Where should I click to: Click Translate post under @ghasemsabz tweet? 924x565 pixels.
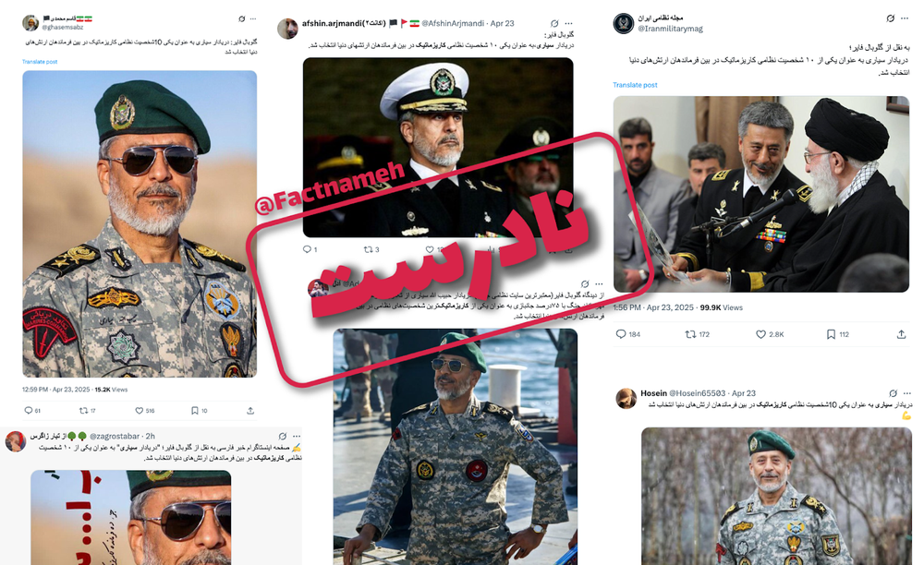[x=40, y=62]
